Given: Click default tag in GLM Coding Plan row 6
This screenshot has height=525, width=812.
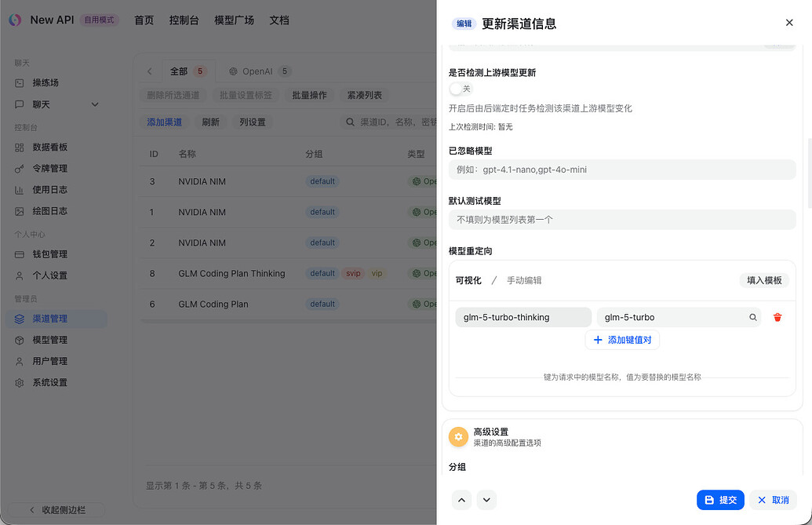Looking at the screenshot, I should click(322, 304).
